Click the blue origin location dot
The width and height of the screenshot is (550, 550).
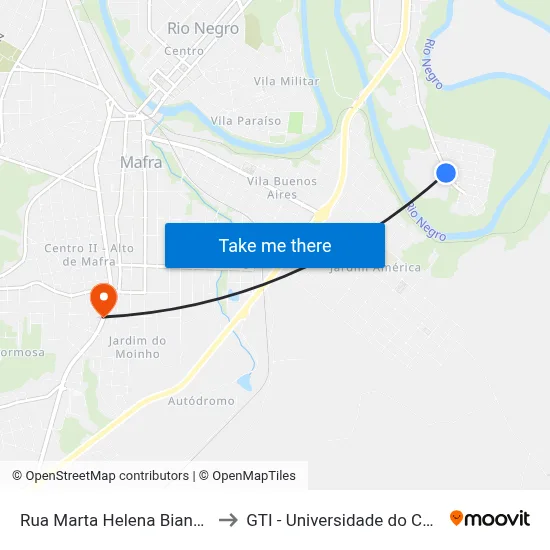[445, 173]
